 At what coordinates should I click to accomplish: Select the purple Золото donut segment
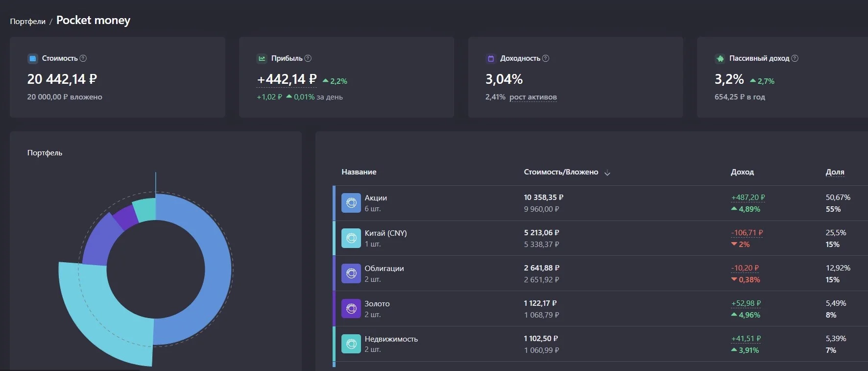click(x=125, y=217)
